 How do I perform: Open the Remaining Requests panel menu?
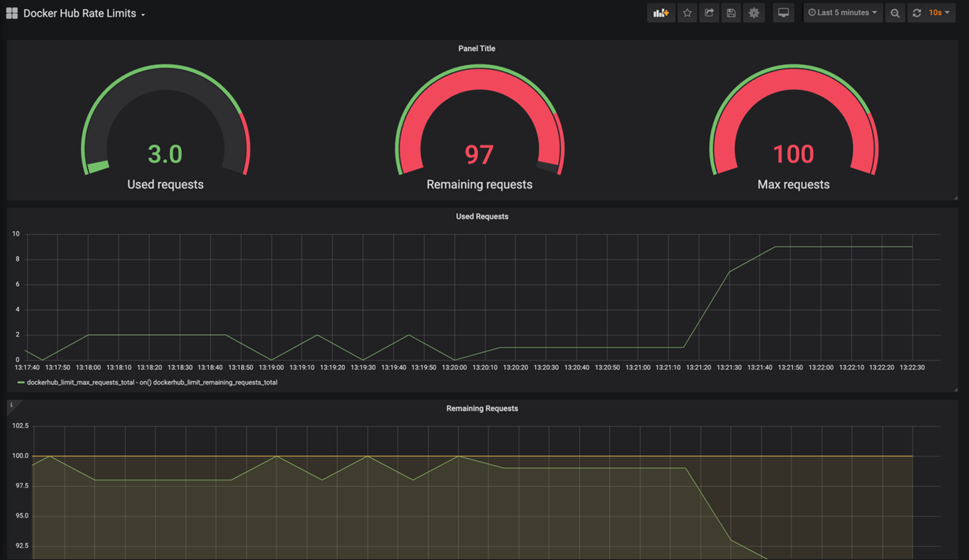482,408
